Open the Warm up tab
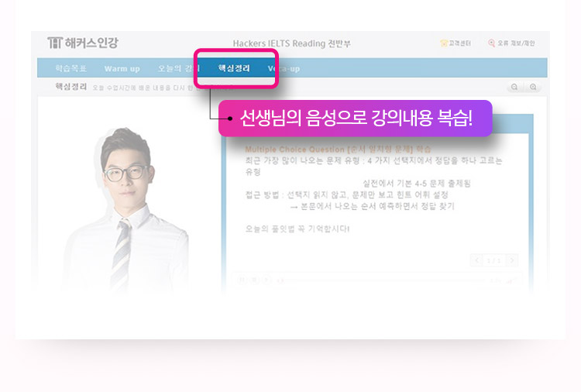 122,68
